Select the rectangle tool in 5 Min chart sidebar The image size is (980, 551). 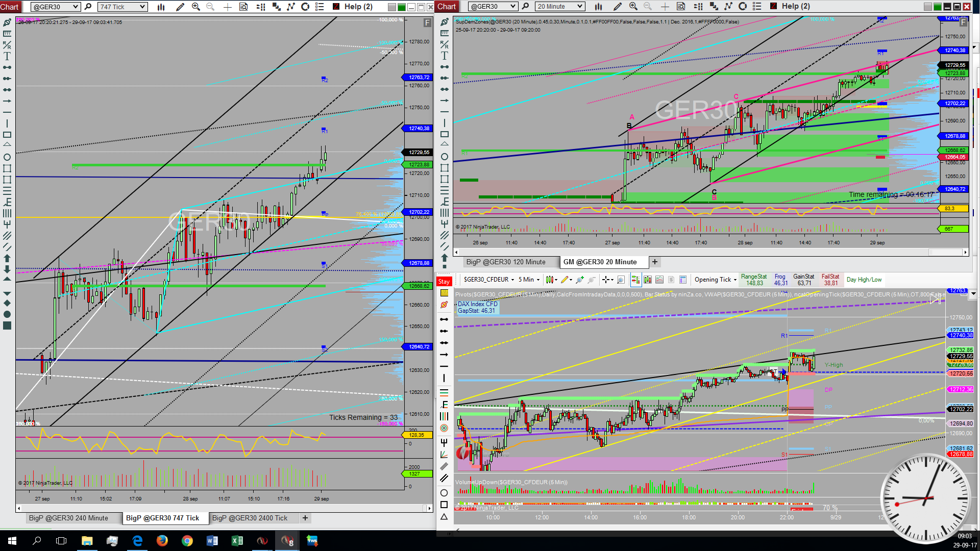tap(444, 505)
